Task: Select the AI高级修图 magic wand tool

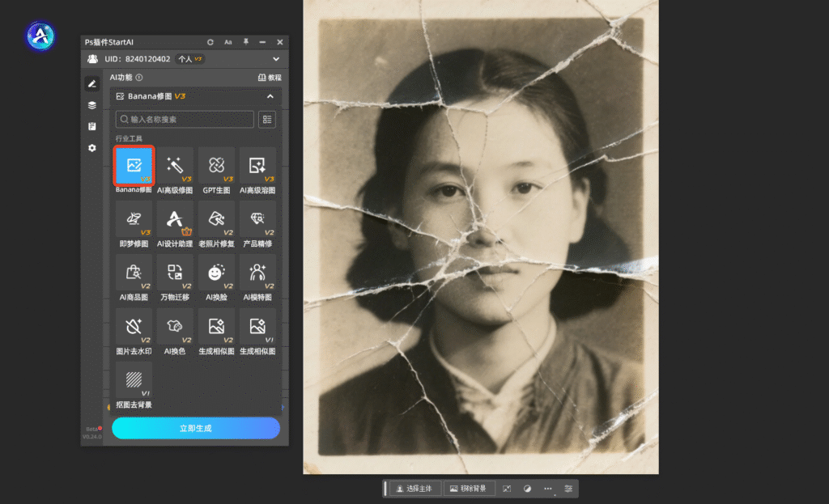Action: pyautogui.click(x=175, y=166)
